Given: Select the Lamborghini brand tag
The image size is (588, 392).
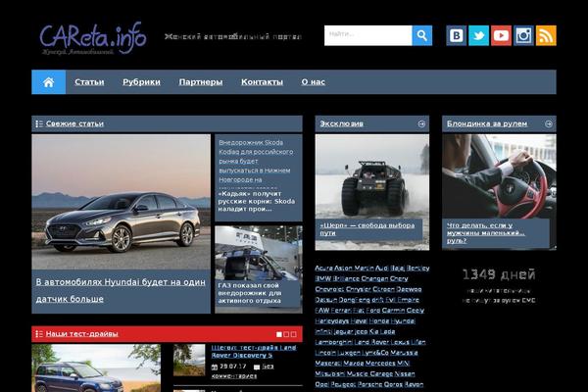Looking at the screenshot, I should [x=332, y=342].
